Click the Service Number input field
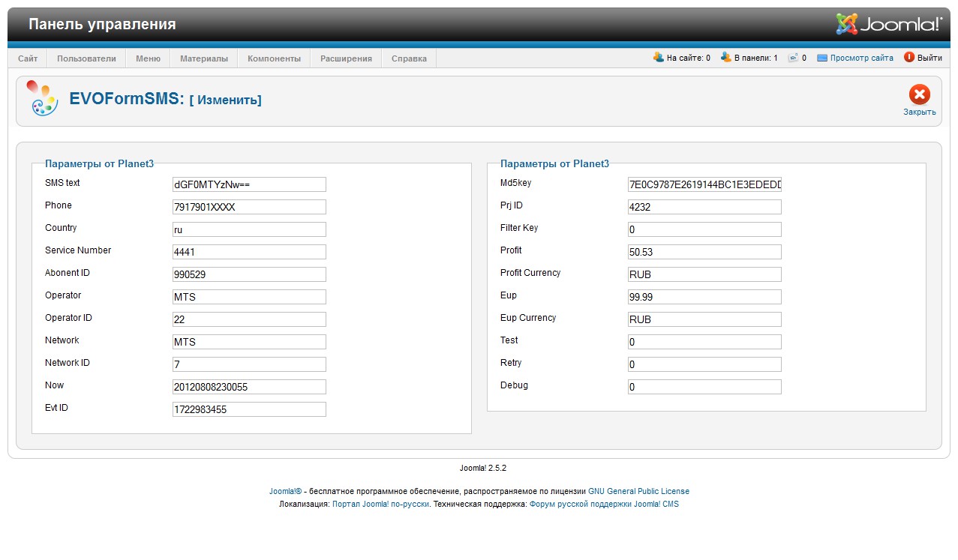The width and height of the screenshot is (958, 560). tap(249, 252)
